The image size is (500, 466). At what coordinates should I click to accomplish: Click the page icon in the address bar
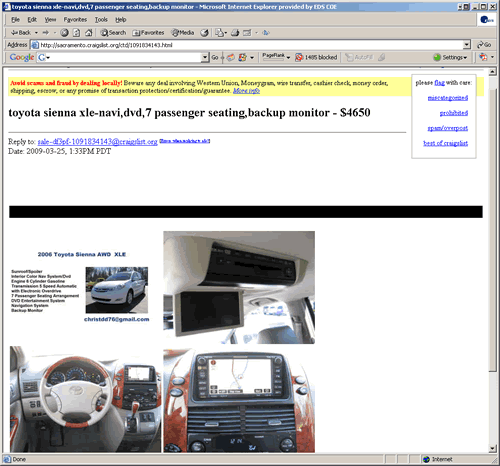[35, 45]
